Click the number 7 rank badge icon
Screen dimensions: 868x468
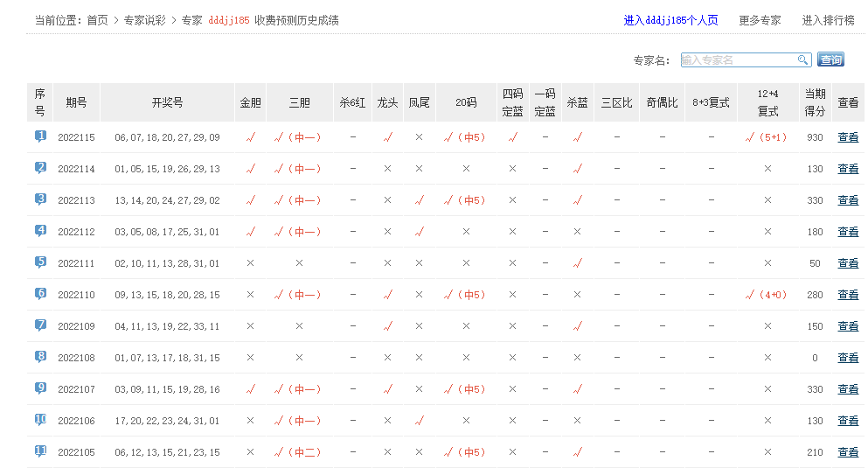(40, 325)
